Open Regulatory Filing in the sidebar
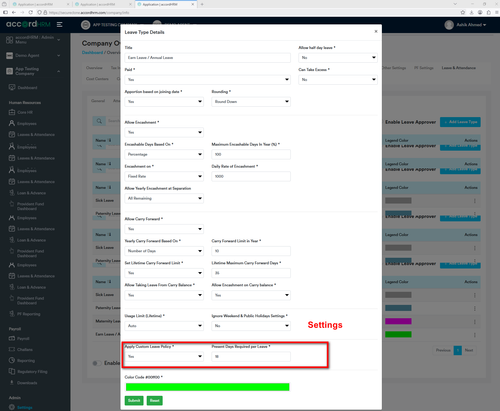Screen dimensions: 500x411 point(32,372)
